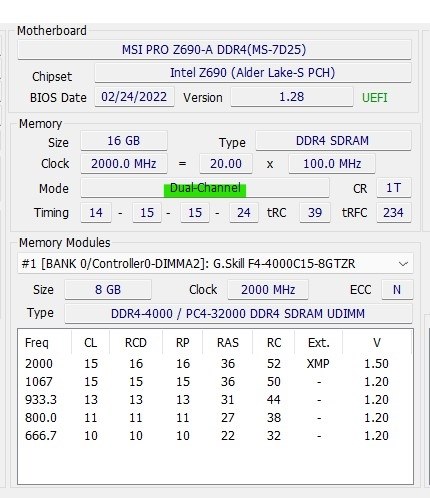Click the 2000.0 MHz memory clock field
This screenshot has width=430, height=498.
(124, 164)
